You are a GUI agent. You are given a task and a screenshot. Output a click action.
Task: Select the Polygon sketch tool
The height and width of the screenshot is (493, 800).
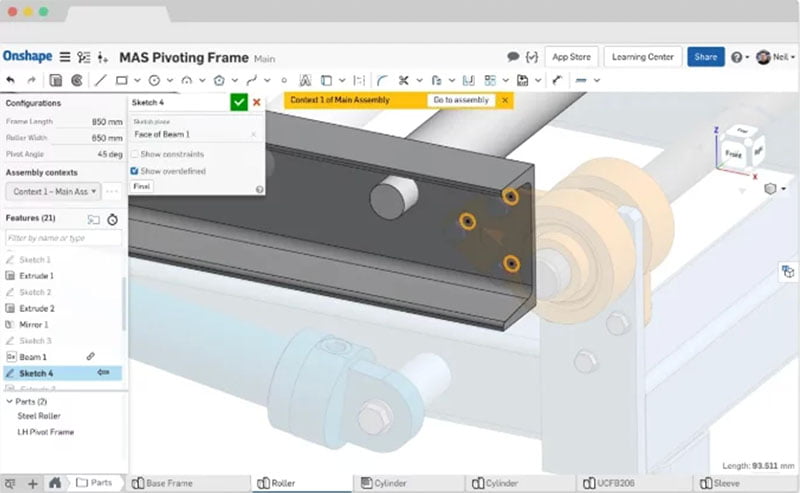219,80
